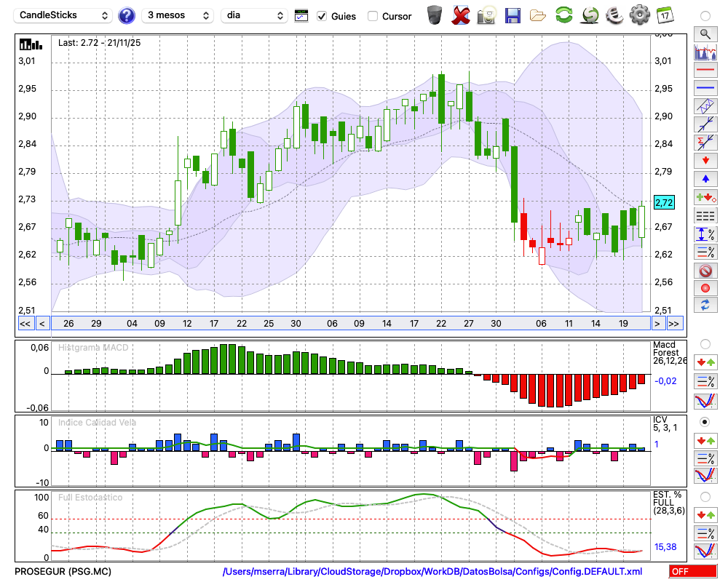Image resolution: width=728 pixels, height=582 pixels.
Task: Select the red horizontal line tool
Action: [x=705, y=71]
